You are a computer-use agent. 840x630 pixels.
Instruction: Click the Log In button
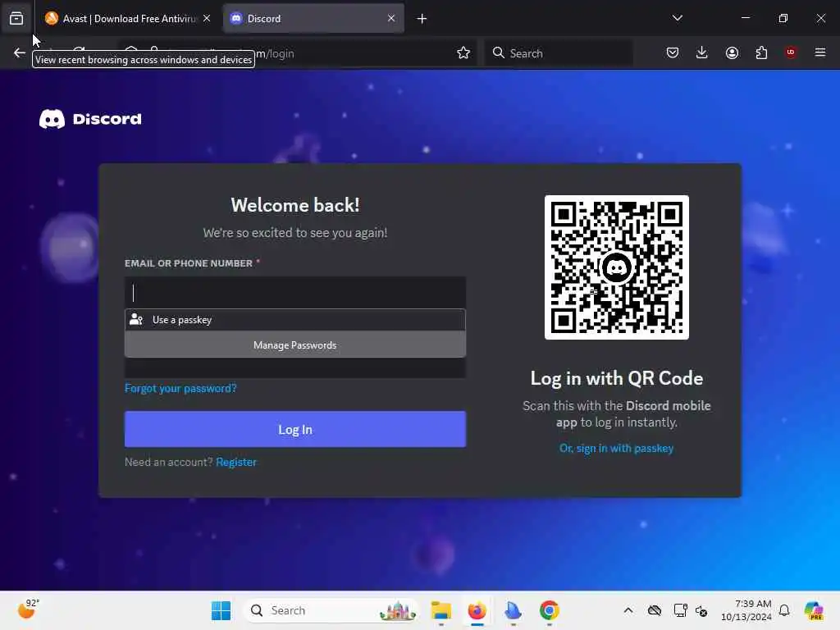click(x=295, y=429)
